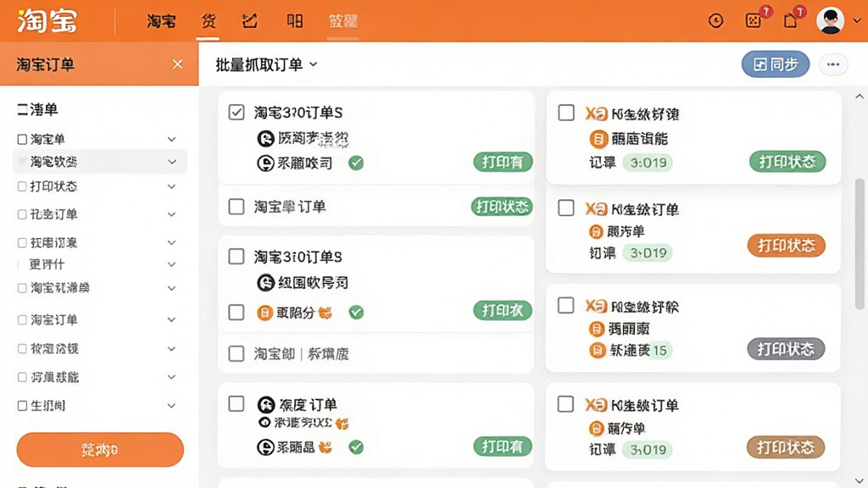This screenshot has width=868, height=488.
Task: Click the XO logo on the brown 打印状态 card
Action: (x=596, y=404)
